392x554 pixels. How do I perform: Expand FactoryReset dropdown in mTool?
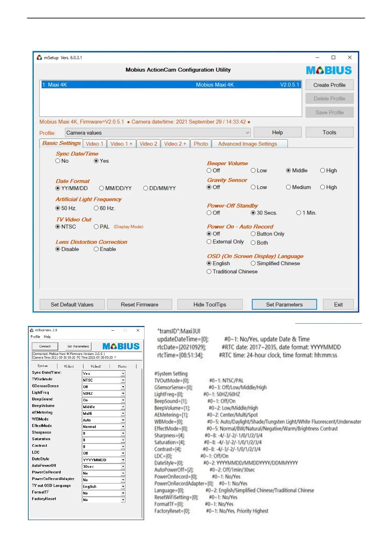point(123,500)
